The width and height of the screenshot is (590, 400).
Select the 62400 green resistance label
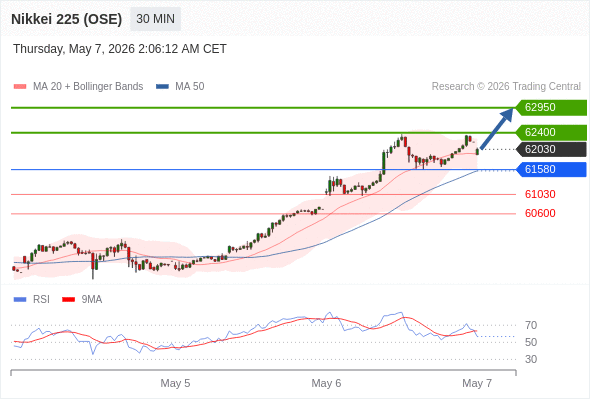551,132
